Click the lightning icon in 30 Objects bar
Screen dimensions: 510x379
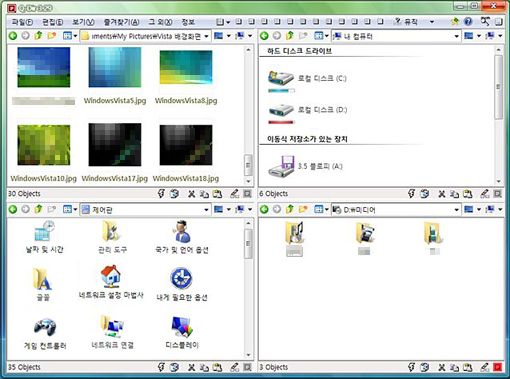(x=161, y=193)
